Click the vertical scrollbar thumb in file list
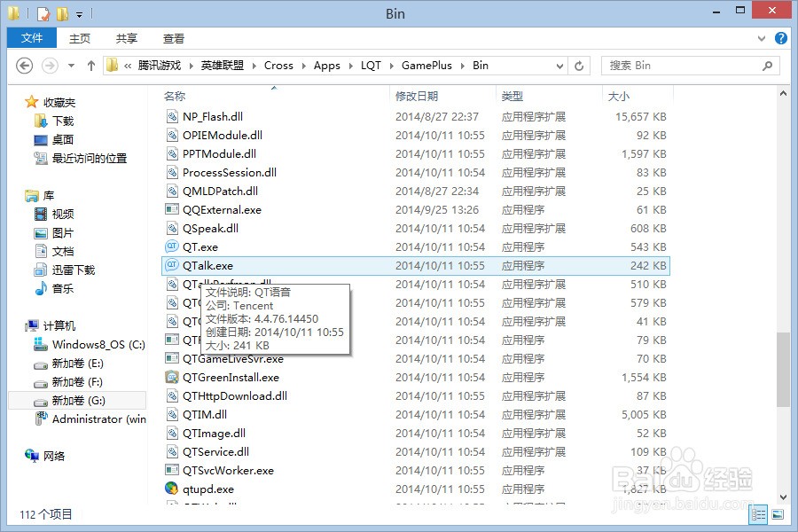 pyautogui.click(x=783, y=369)
